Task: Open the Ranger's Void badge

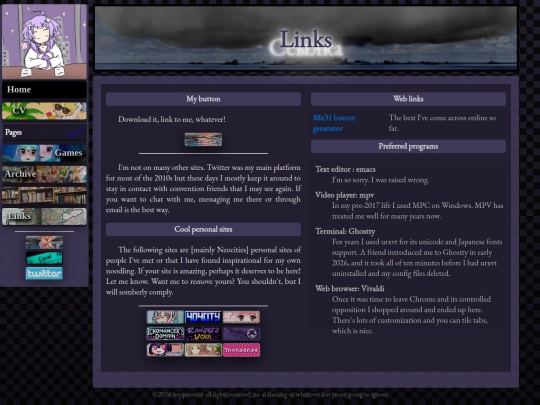Action: tap(203, 333)
